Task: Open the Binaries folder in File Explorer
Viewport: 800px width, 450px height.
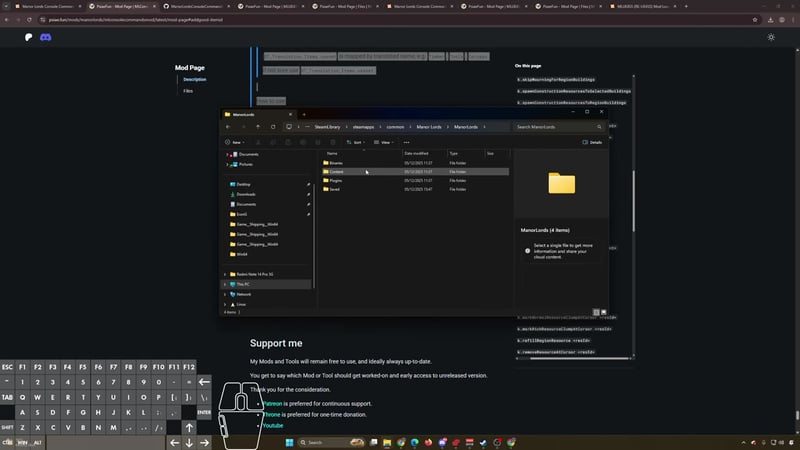Action: [x=415, y=163]
